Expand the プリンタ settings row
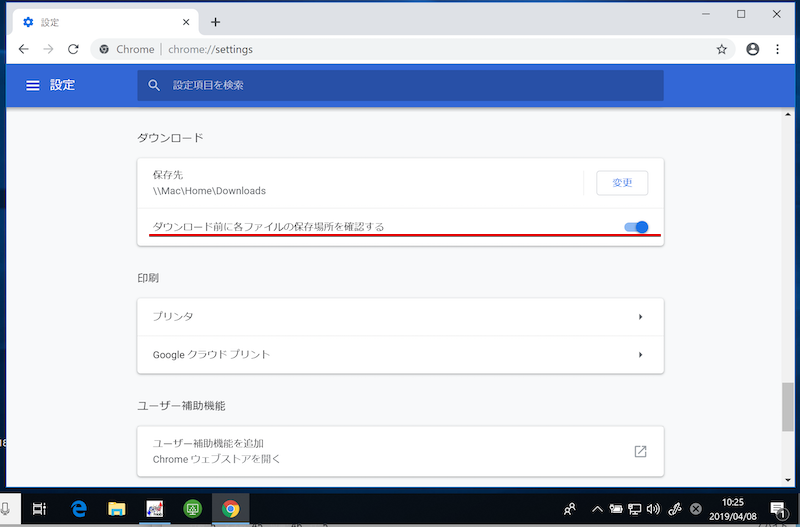The image size is (800, 527). coord(400,317)
